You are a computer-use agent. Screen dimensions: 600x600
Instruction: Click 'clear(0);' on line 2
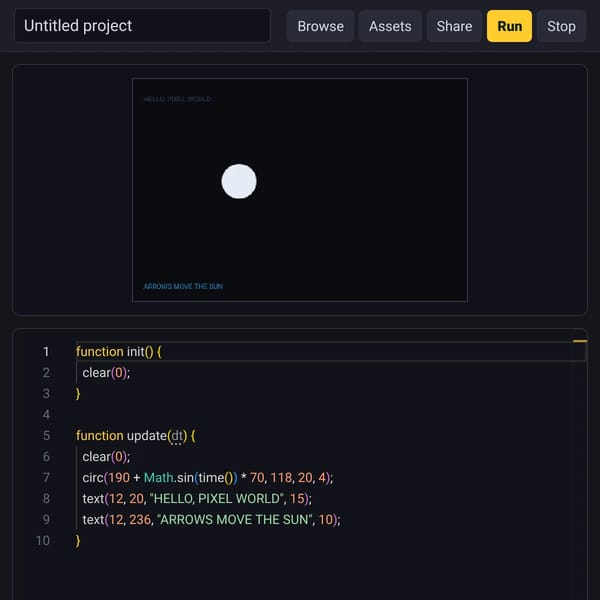coord(106,373)
